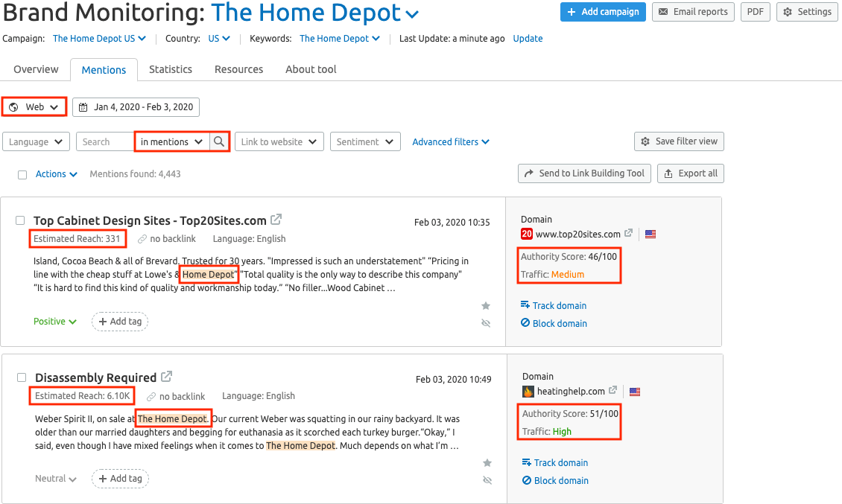
Task: Check the Top Cabinet Design Sites mention
Action: click(x=20, y=220)
